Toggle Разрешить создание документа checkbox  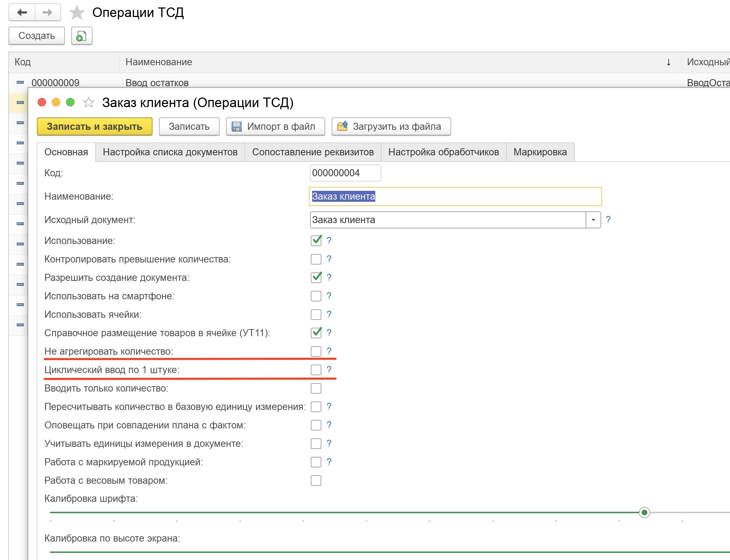[x=316, y=277]
